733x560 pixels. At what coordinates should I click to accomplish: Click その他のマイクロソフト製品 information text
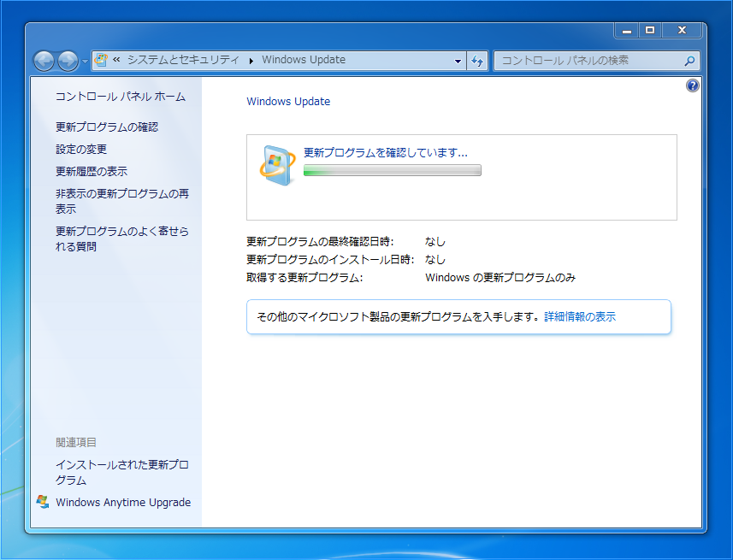click(x=400, y=317)
